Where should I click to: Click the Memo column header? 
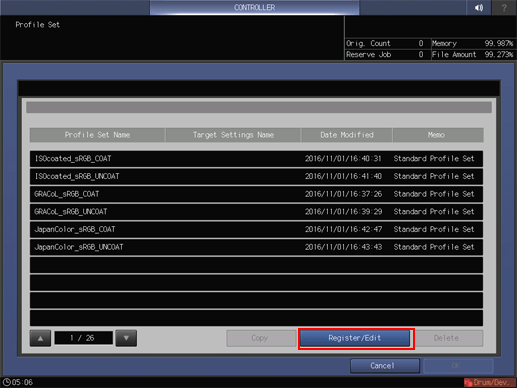438,135
